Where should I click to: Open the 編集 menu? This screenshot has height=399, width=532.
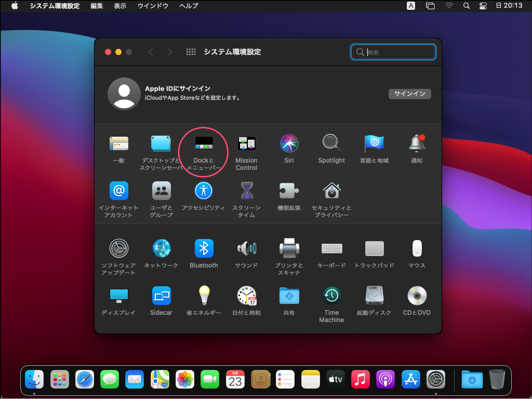coord(97,6)
